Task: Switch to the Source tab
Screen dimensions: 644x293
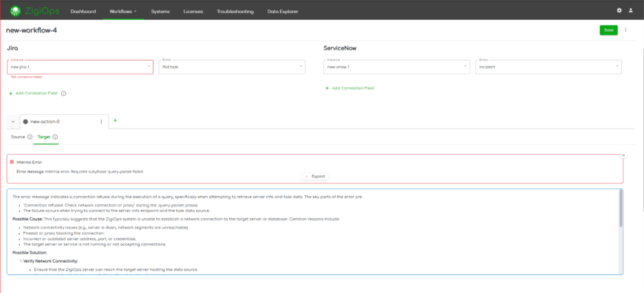Action: (18, 137)
